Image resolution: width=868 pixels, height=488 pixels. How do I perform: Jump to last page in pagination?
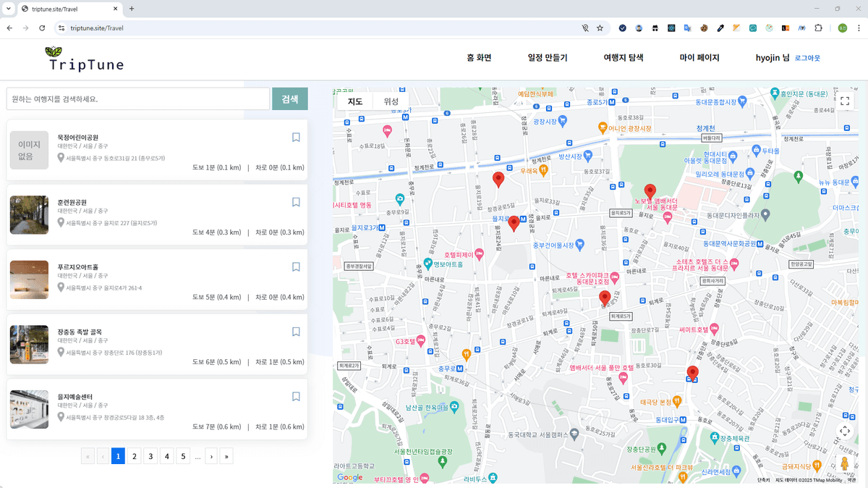pyautogui.click(x=226, y=456)
